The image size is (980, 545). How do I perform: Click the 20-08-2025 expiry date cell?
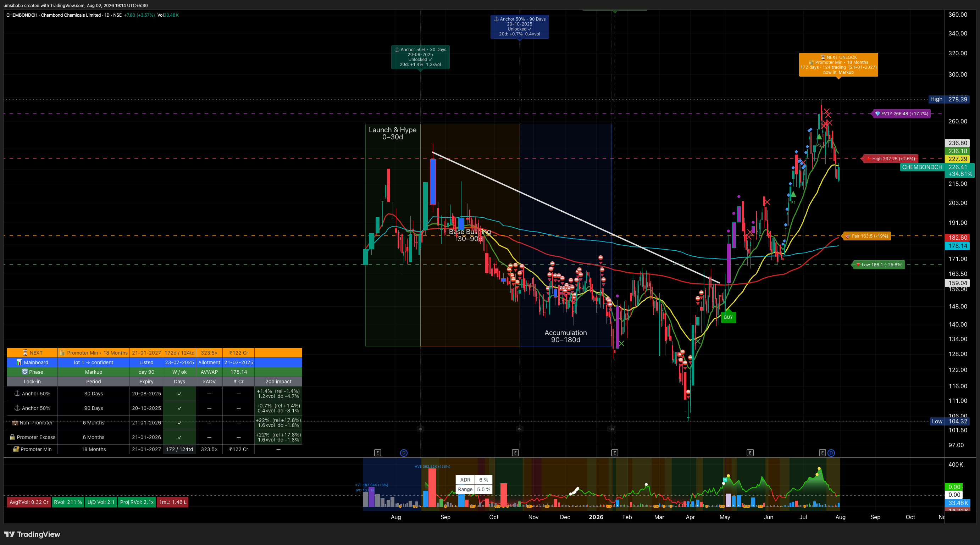coord(146,394)
